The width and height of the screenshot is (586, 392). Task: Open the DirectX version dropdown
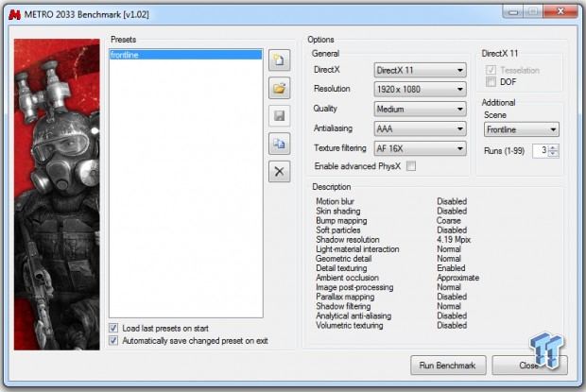click(x=420, y=70)
